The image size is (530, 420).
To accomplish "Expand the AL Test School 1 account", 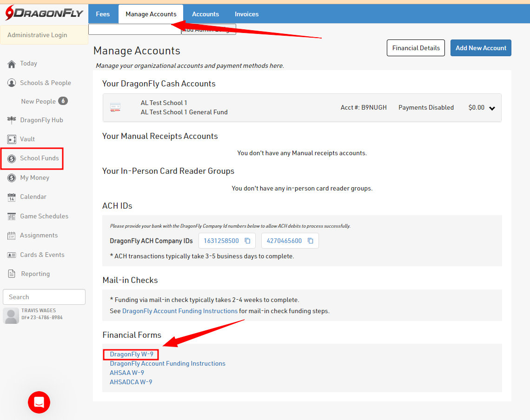I will click(492, 108).
